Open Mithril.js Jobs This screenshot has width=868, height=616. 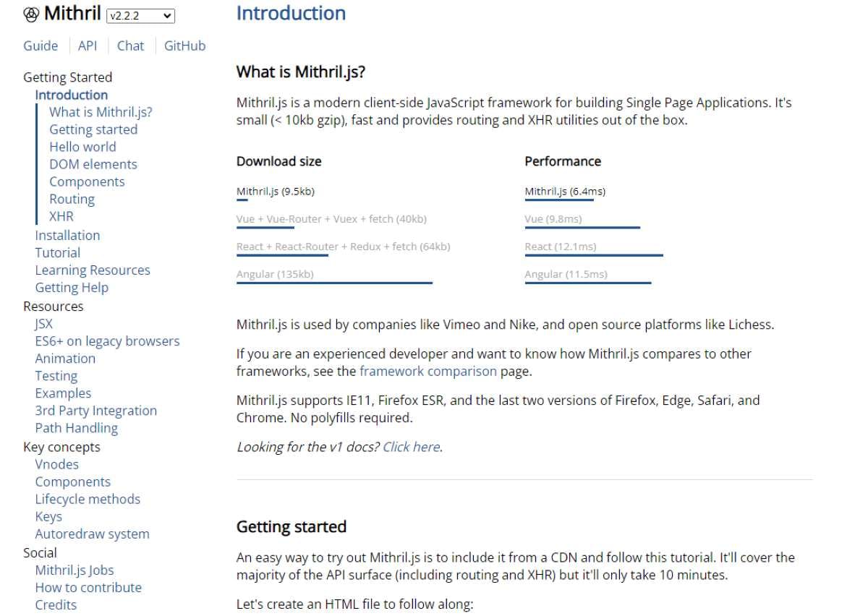click(75, 570)
